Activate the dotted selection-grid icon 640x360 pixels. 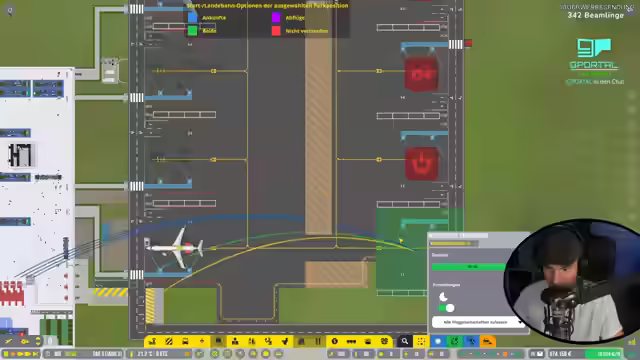[x=421, y=341]
